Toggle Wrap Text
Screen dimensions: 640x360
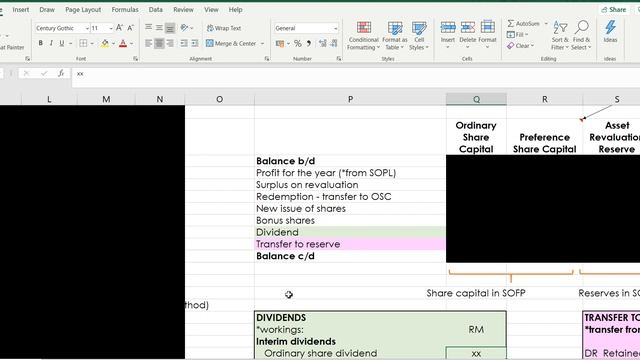click(224, 28)
